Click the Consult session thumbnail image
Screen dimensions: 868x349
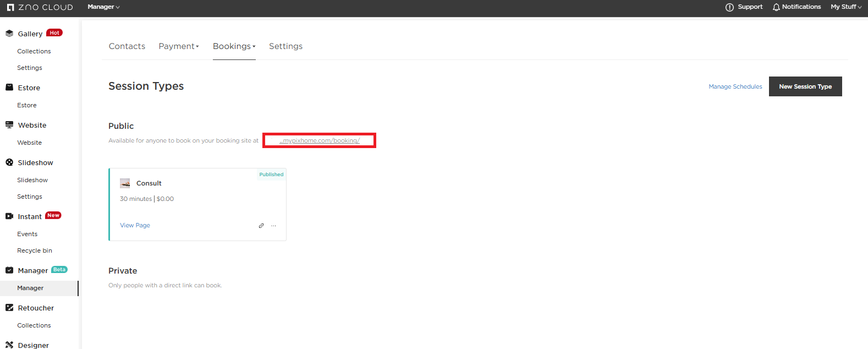[x=125, y=183]
